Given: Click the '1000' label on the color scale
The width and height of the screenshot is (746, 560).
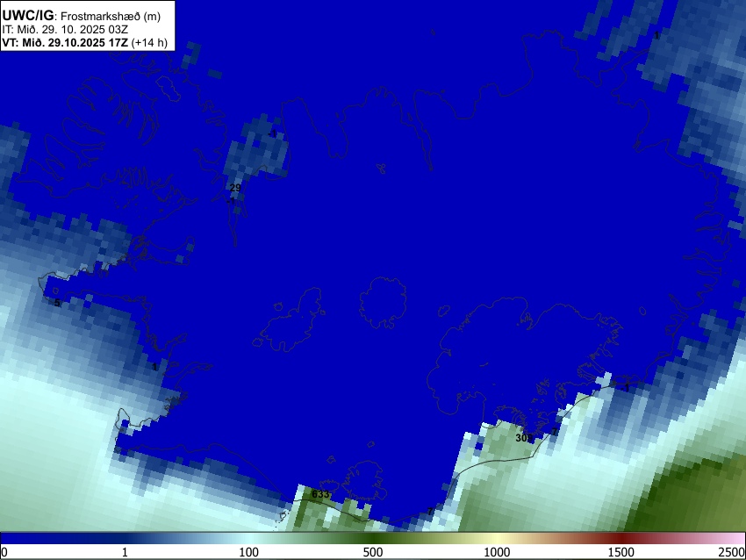Looking at the screenshot, I should point(497,552).
